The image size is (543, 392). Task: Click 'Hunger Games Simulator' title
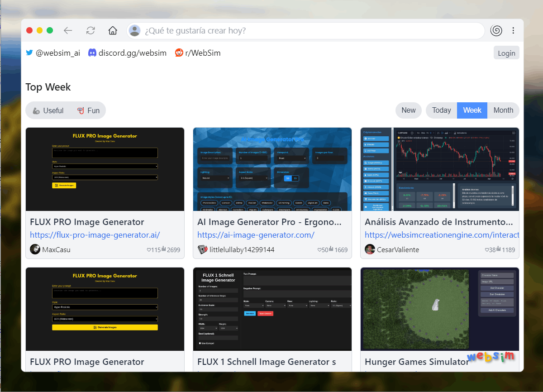[x=417, y=362]
